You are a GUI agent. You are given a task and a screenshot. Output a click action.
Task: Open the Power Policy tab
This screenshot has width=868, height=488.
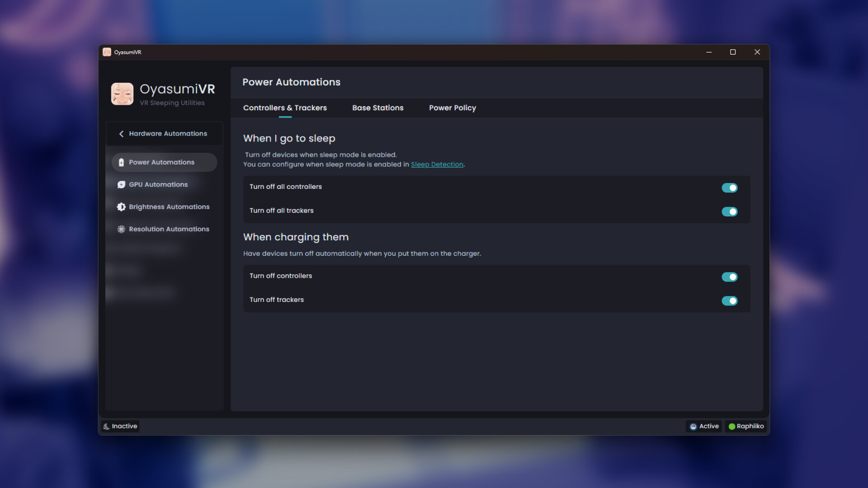[452, 108]
